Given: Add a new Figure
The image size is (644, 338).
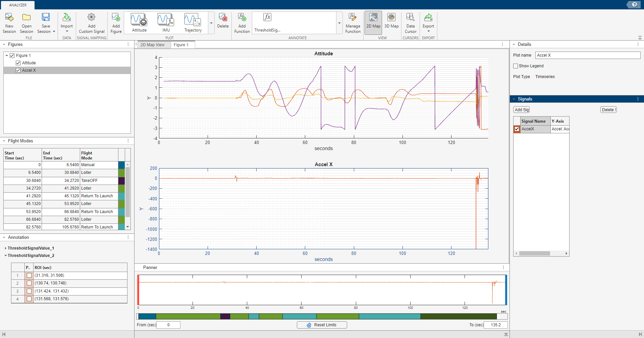Looking at the screenshot, I should point(116,22).
